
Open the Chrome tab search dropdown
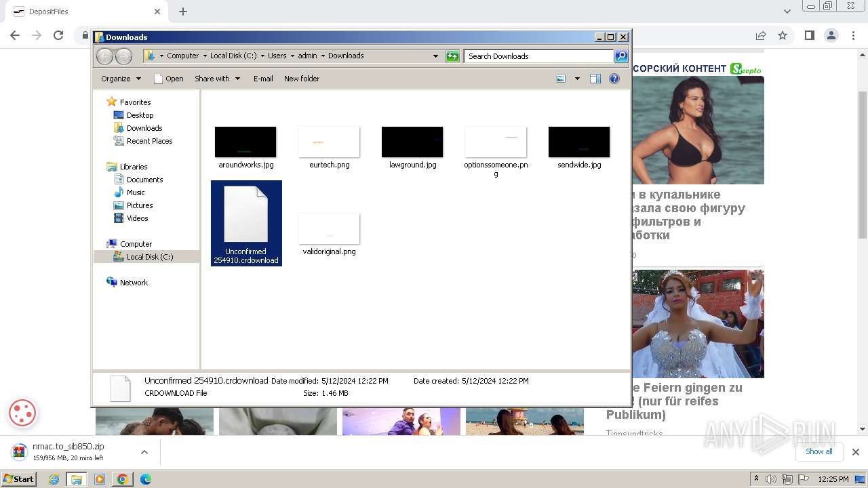click(x=787, y=12)
